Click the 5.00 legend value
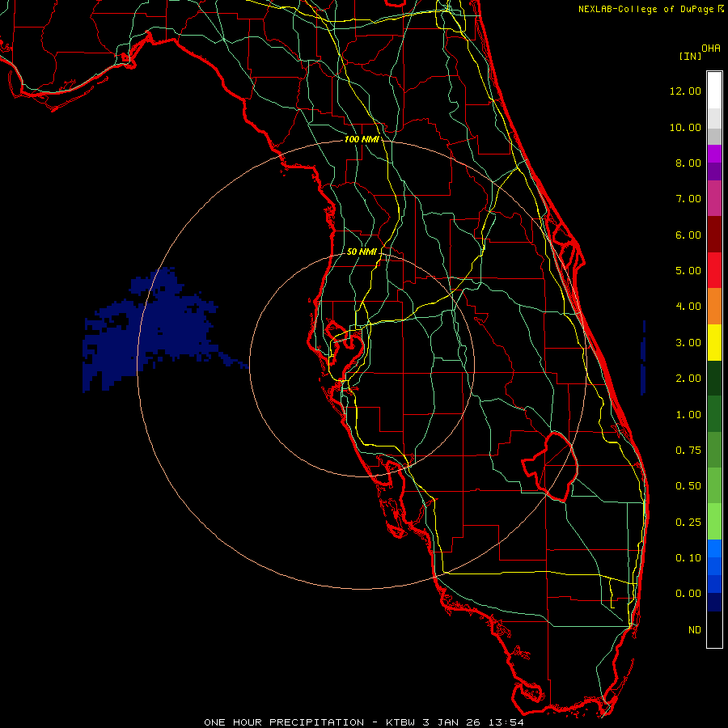Viewport: 728px width, 728px height. click(x=688, y=271)
